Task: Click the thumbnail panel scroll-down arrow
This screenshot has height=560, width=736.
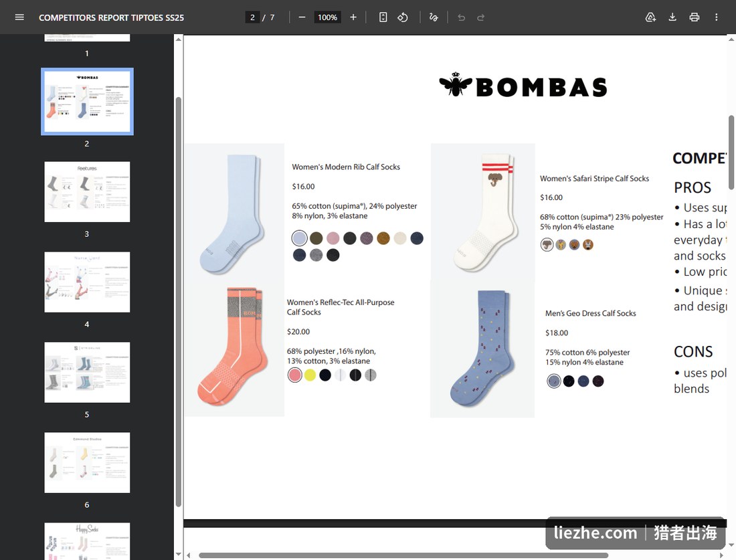Action: (179, 555)
